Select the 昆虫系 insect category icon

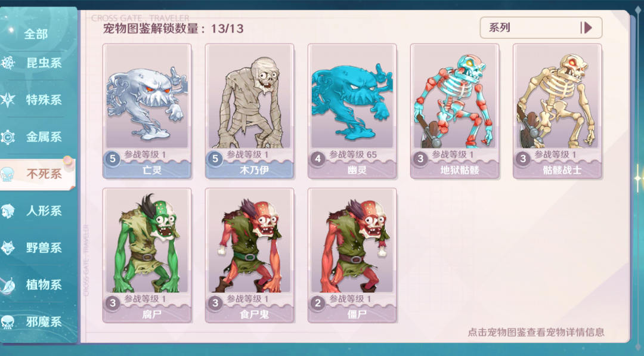pos(8,63)
